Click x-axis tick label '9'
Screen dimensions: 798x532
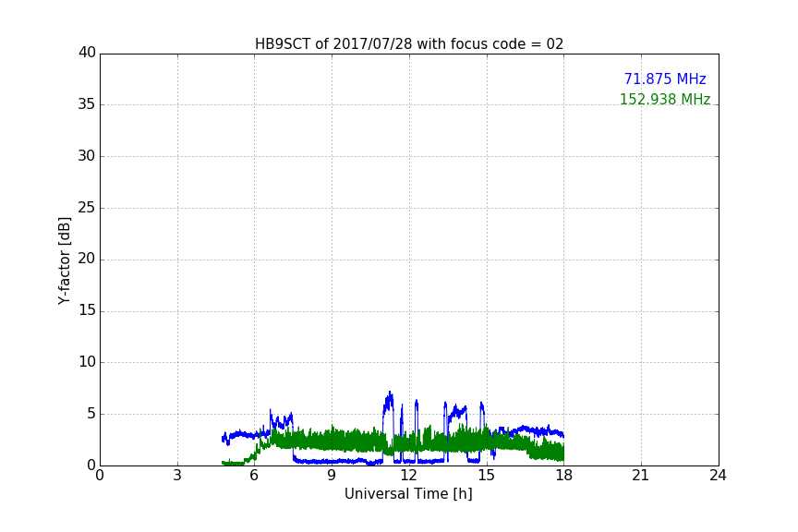[332, 476]
